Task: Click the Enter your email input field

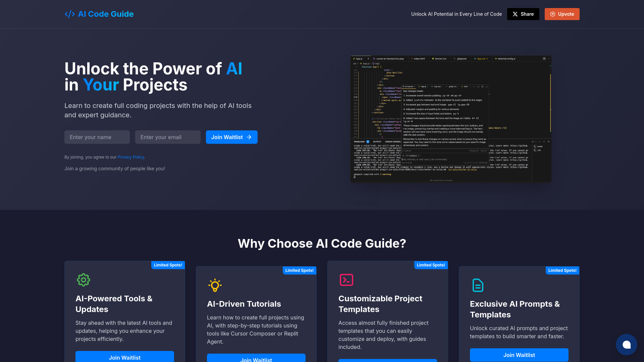Action: click(168, 137)
